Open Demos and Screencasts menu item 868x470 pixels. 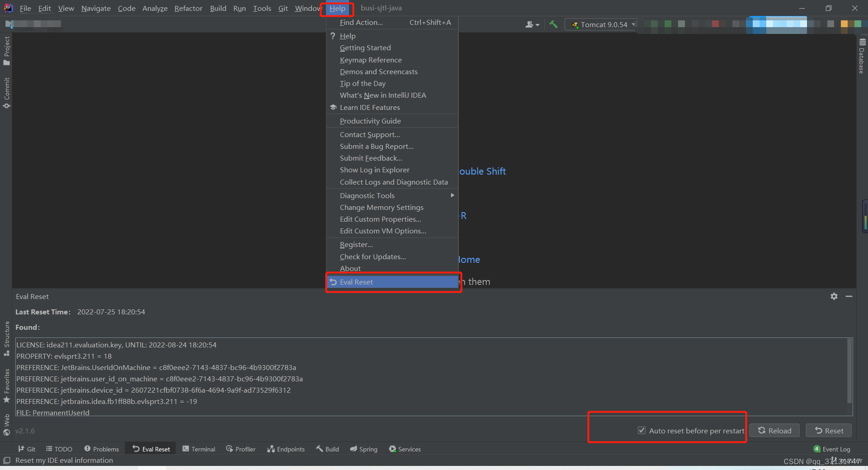pyautogui.click(x=392, y=71)
